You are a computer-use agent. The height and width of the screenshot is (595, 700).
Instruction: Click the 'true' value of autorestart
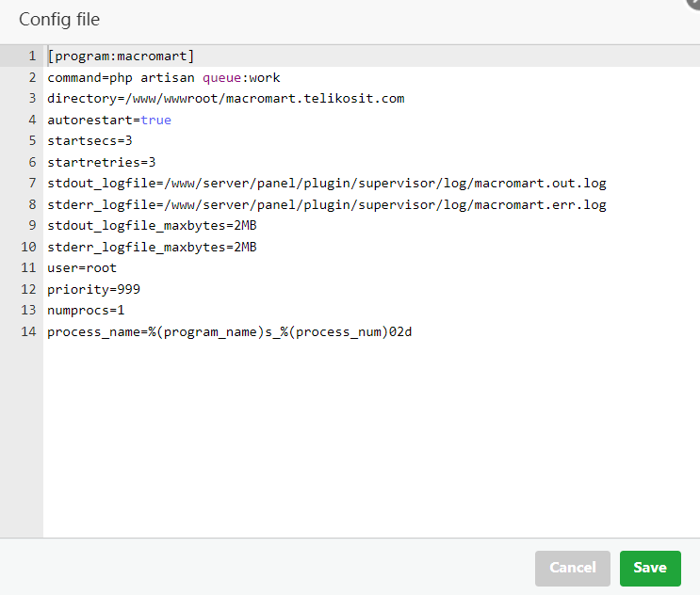[156, 120]
